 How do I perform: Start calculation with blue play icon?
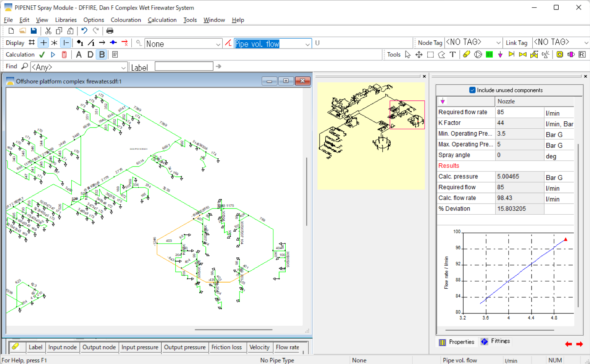53,55
